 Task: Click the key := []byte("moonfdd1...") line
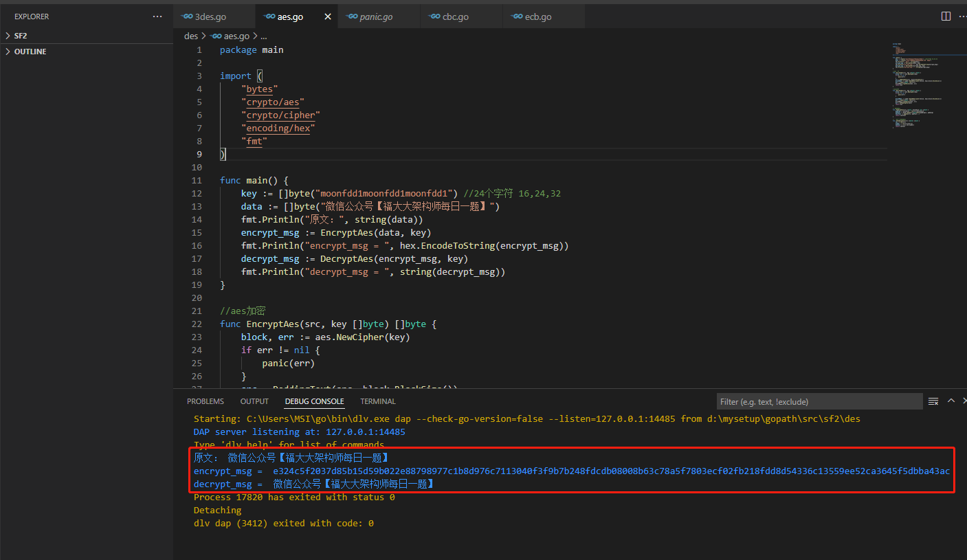click(401, 193)
